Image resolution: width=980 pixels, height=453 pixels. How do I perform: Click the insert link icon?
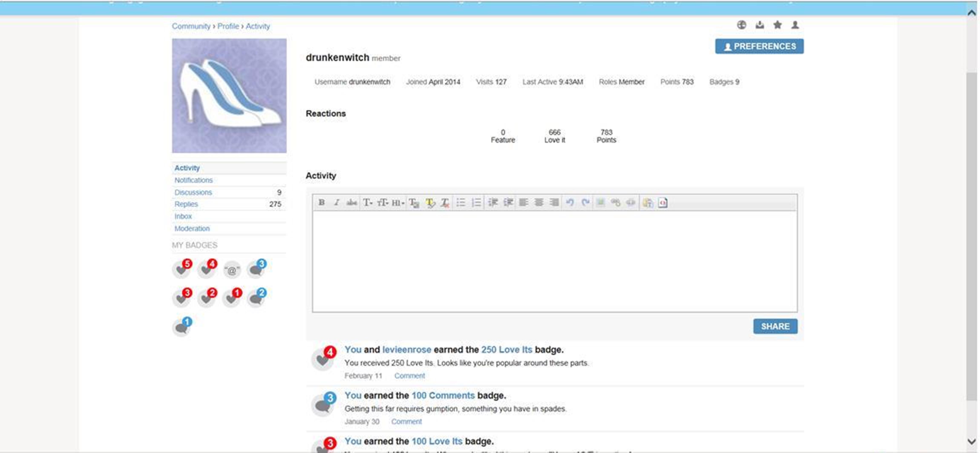(615, 203)
